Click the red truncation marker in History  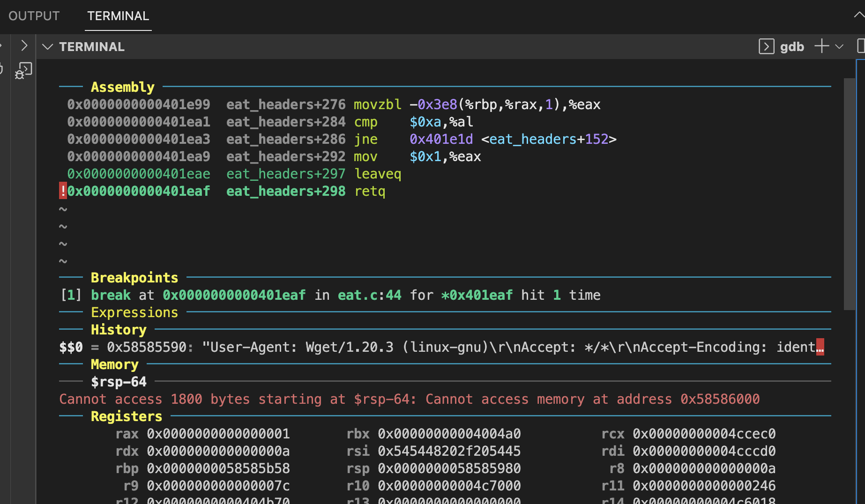click(820, 347)
